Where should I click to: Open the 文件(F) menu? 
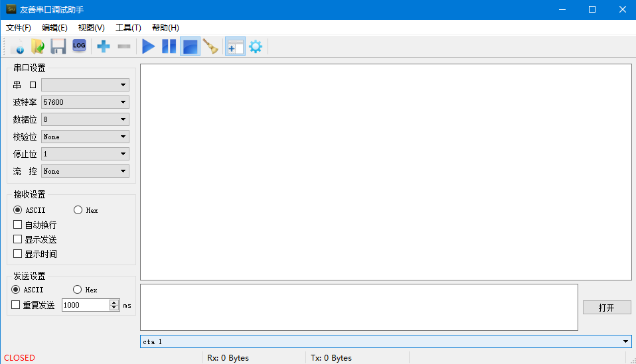point(19,28)
